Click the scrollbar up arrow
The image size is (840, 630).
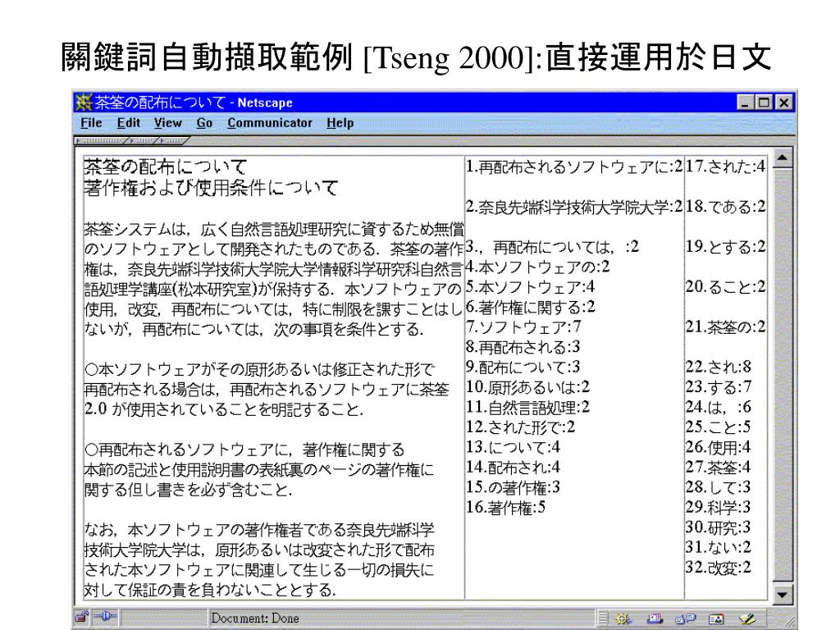pos(783,157)
